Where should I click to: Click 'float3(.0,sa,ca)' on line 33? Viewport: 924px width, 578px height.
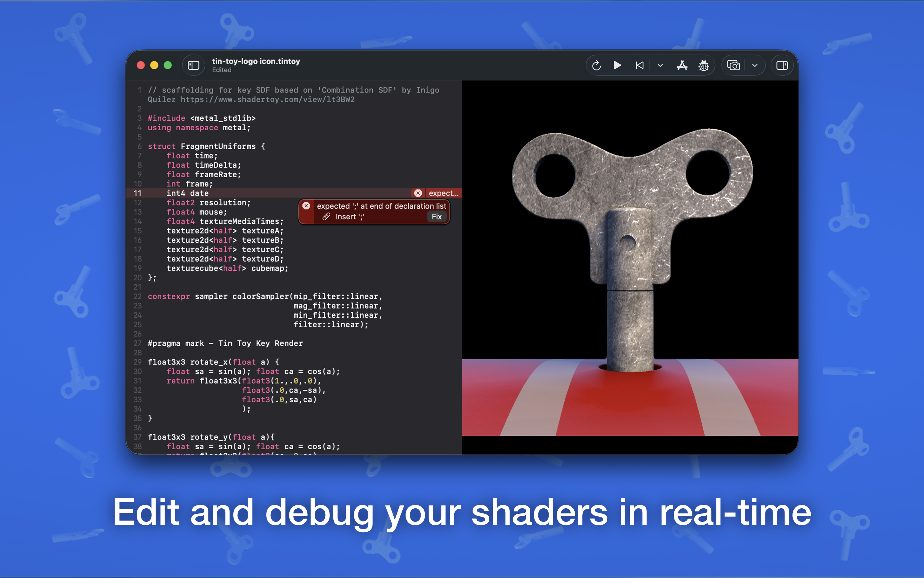click(x=279, y=399)
